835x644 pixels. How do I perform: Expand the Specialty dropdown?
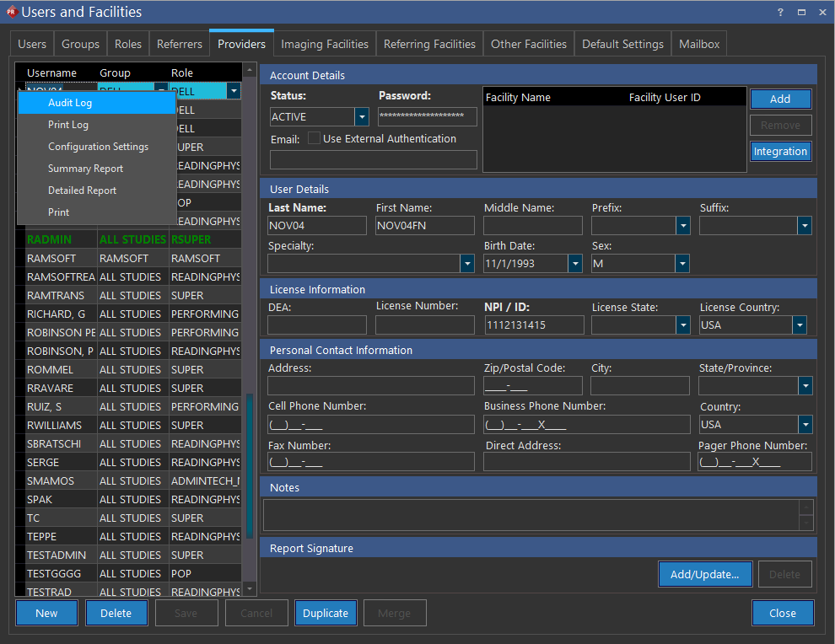[x=466, y=264]
